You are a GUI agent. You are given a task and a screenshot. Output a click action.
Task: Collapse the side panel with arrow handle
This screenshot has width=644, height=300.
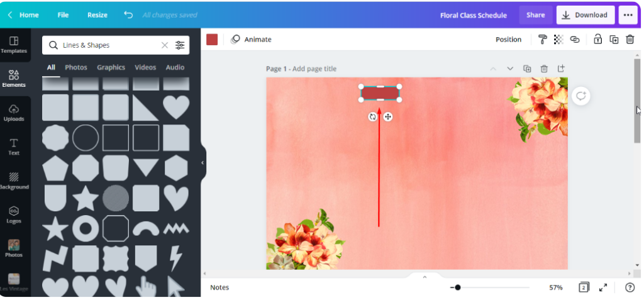coord(203,163)
